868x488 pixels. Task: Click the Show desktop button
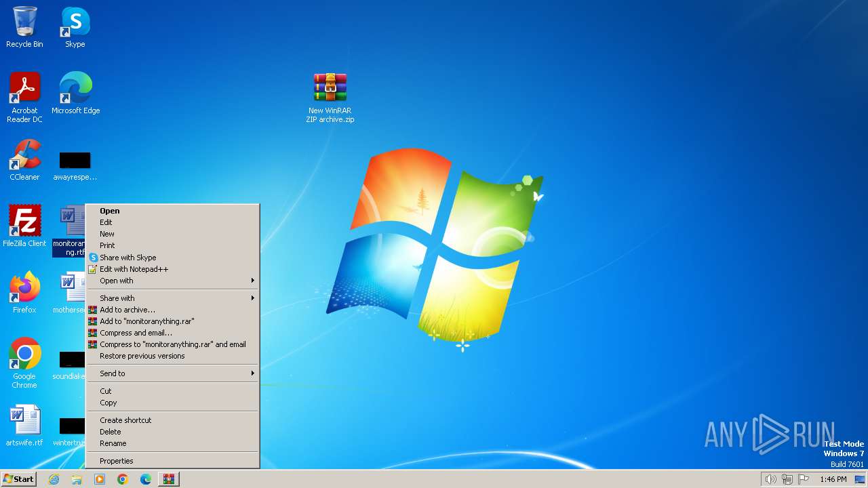(x=860, y=479)
